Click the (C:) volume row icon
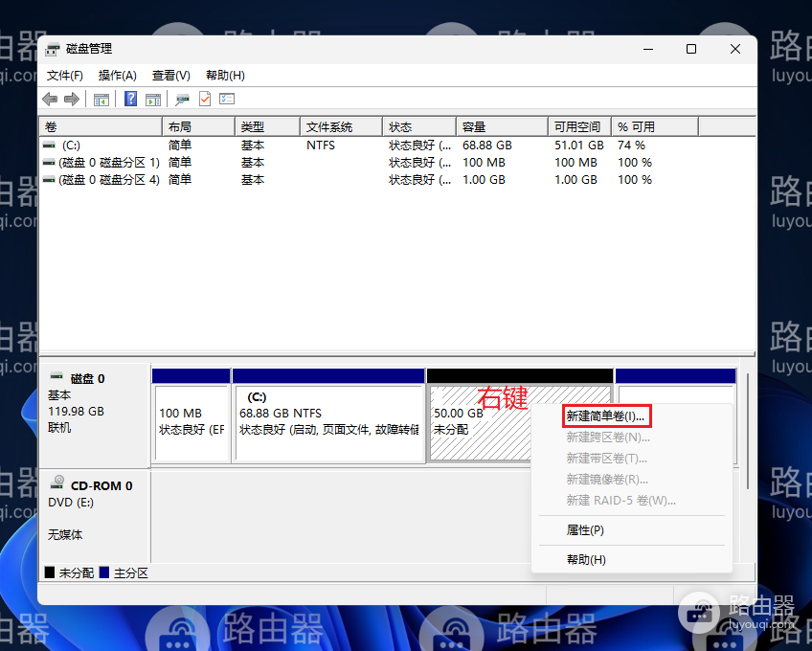Image resolution: width=812 pixels, height=651 pixels. [x=49, y=146]
